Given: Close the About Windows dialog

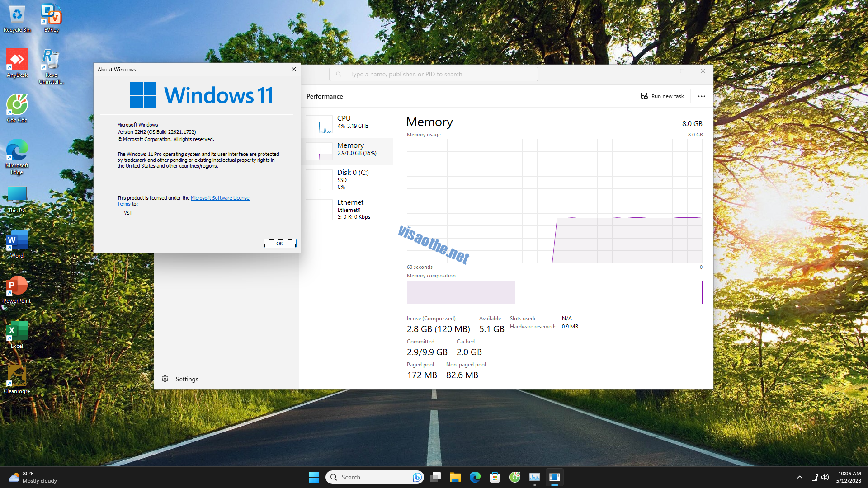Looking at the screenshot, I should click(x=294, y=69).
